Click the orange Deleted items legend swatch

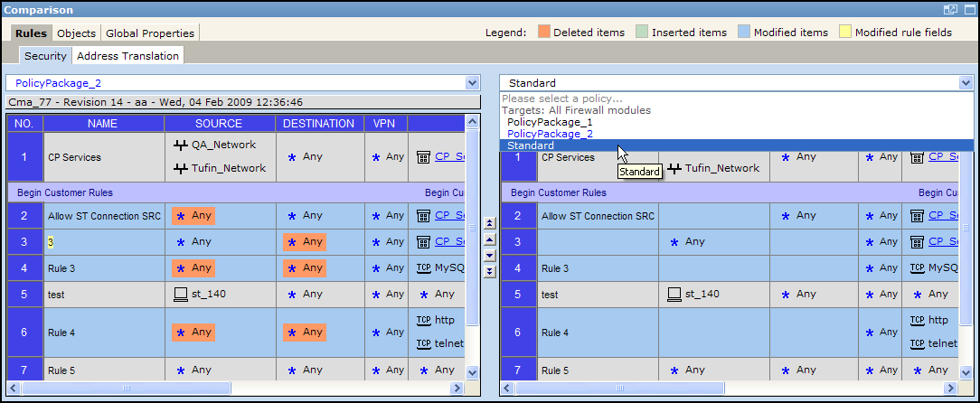click(542, 33)
